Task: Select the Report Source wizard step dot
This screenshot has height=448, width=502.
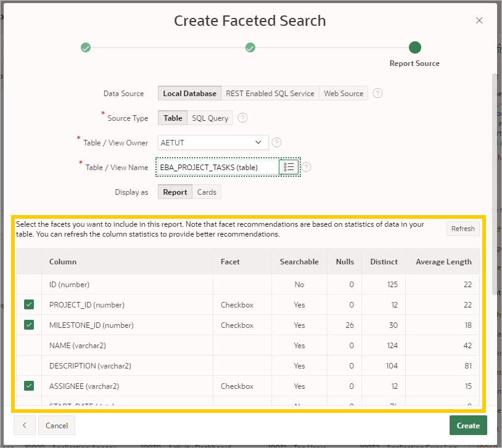Action: point(414,47)
